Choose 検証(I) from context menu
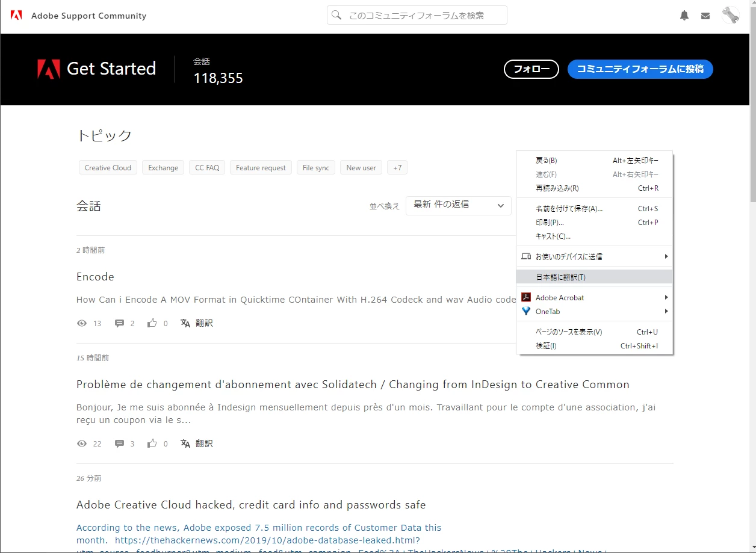The height and width of the screenshot is (553, 756). coord(595,346)
